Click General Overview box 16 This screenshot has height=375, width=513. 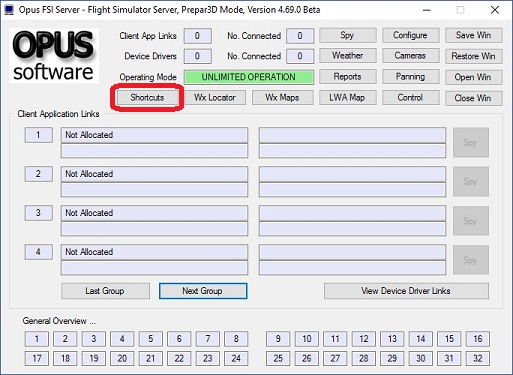[x=478, y=339]
